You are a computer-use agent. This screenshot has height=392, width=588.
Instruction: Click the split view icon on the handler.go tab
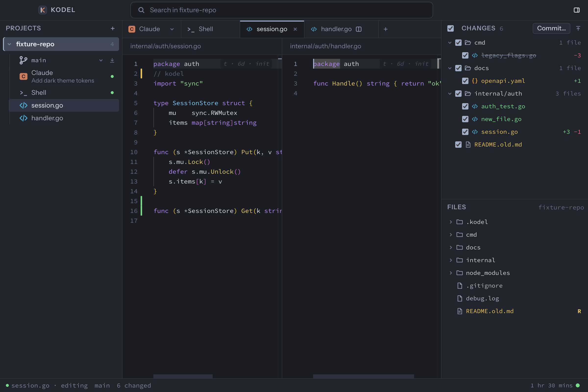coord(358,29)
